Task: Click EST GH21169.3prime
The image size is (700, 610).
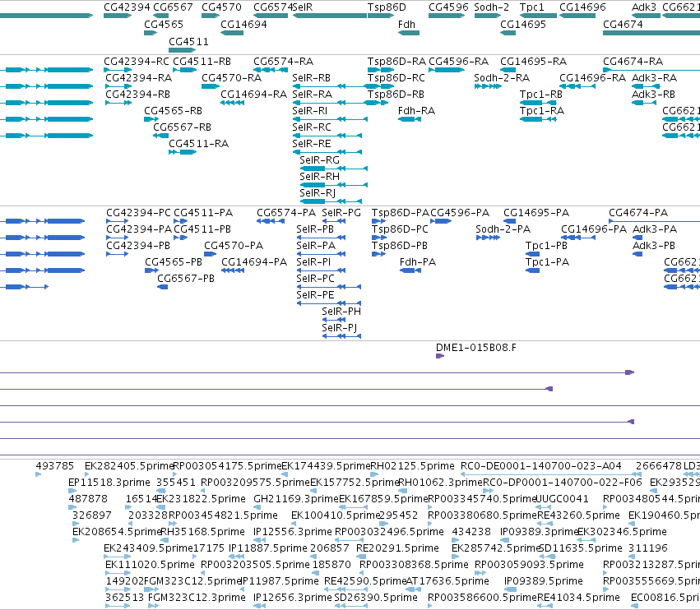Action: (296, 498)
